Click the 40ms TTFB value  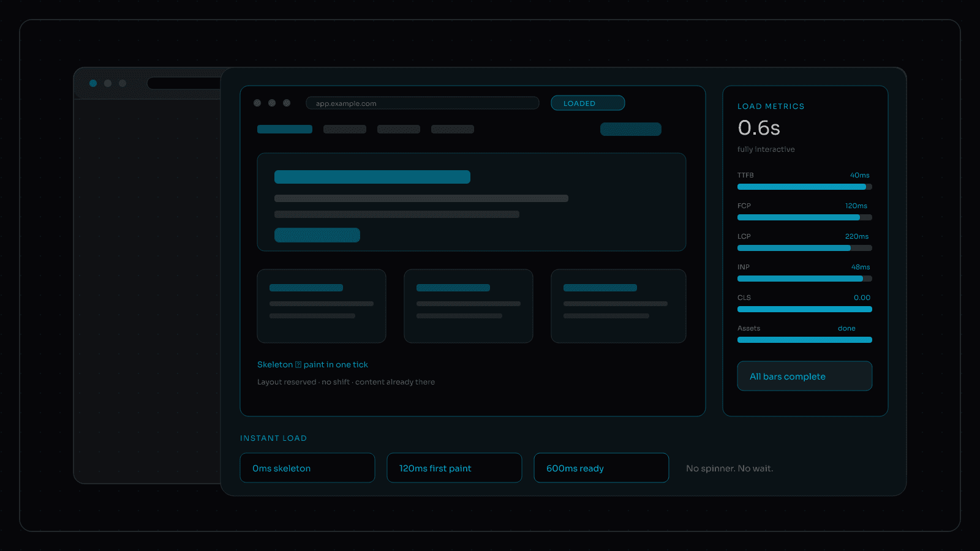click(860, 175)
